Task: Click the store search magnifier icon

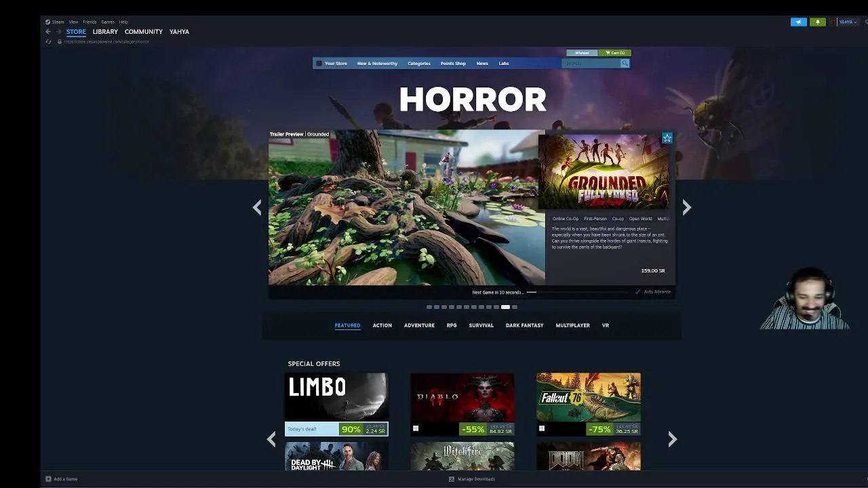Action: [x=625, y=63]
